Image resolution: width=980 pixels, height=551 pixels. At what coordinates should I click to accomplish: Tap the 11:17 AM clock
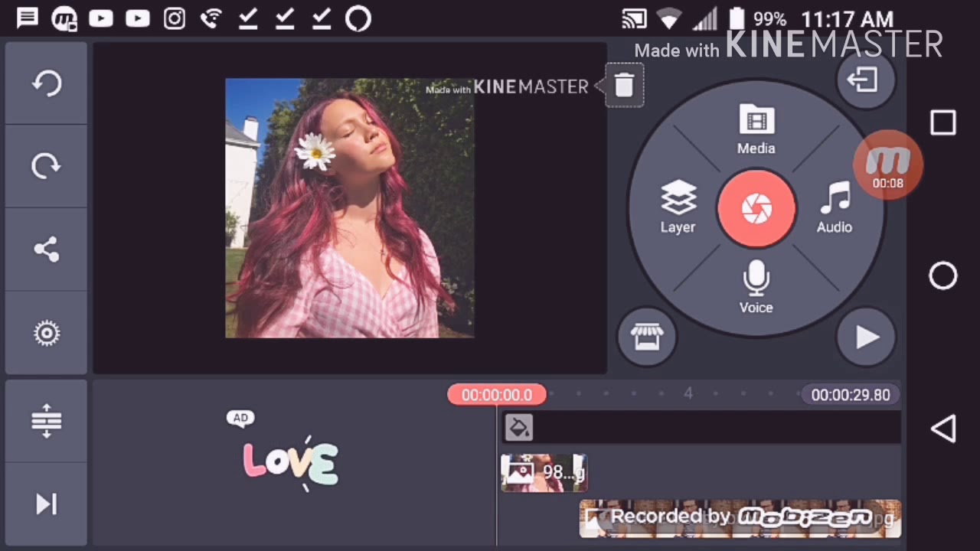click(847, 19)
